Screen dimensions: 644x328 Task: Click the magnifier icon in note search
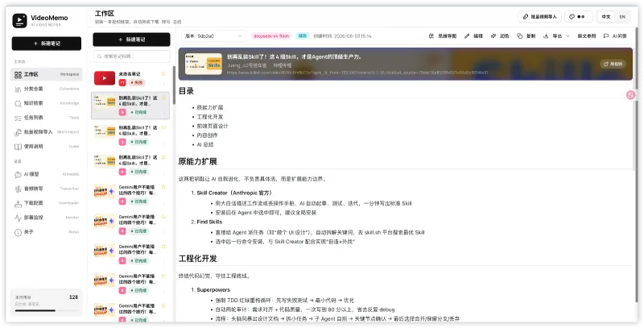point(99,56)
